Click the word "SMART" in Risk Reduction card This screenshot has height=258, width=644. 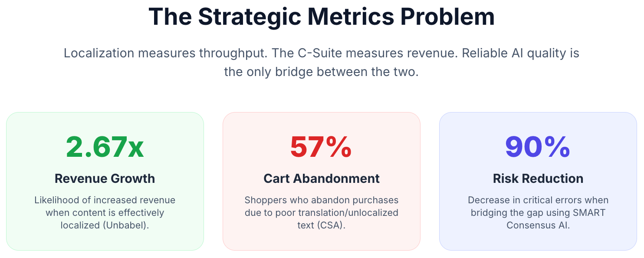tap(589, 213)
